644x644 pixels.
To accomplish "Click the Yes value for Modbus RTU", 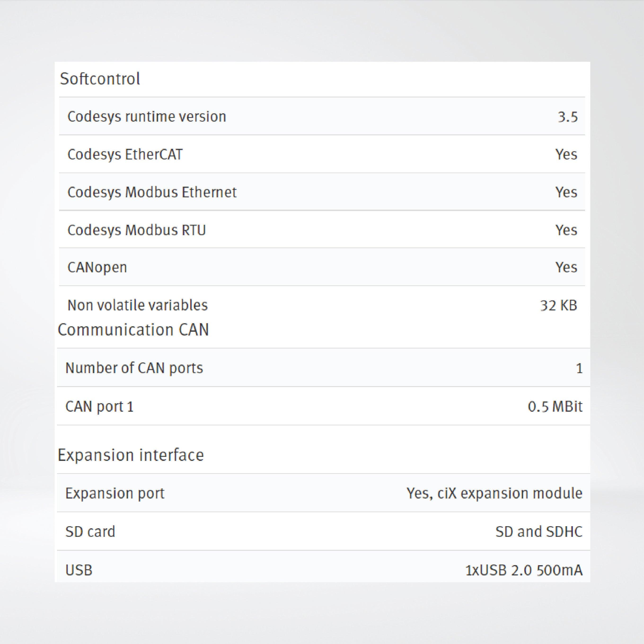I will click(x=566, y=230).
